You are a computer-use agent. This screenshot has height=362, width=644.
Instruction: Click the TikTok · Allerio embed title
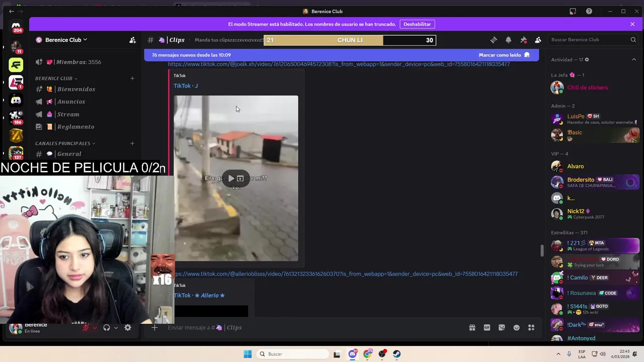click(199, 296)
